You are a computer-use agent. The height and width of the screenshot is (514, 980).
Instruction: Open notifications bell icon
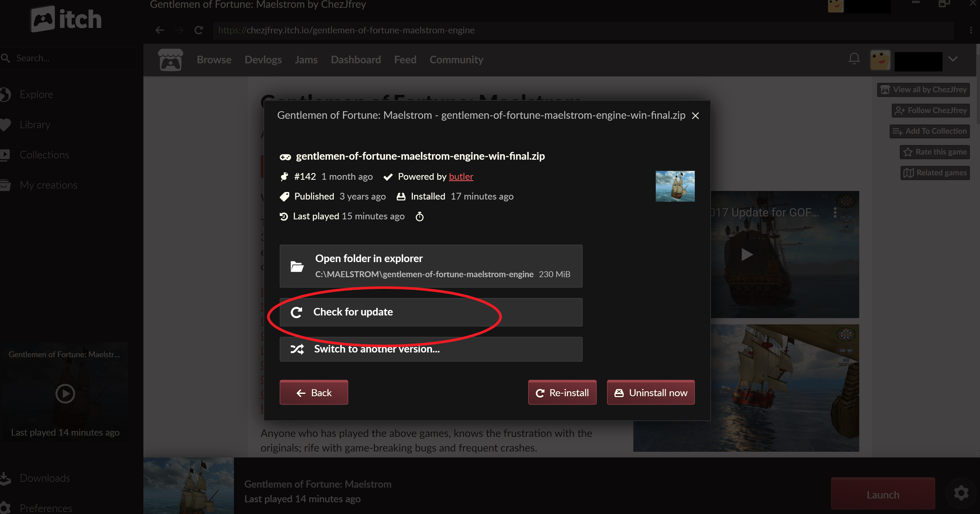pyautogui.click(x=854, y=59)
